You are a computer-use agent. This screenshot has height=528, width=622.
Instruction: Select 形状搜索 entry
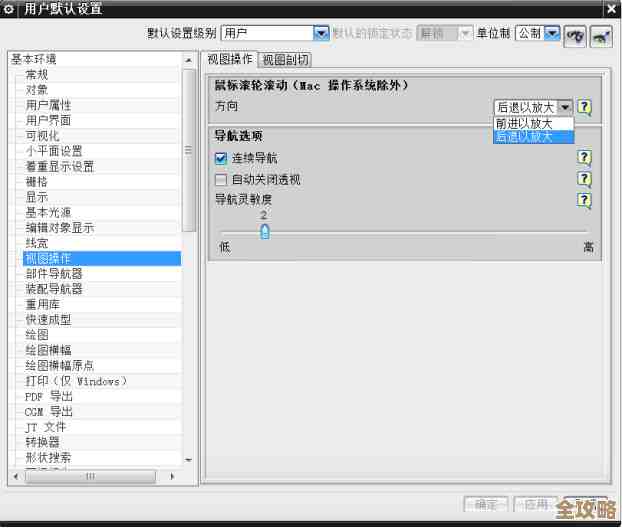[48, 457]
